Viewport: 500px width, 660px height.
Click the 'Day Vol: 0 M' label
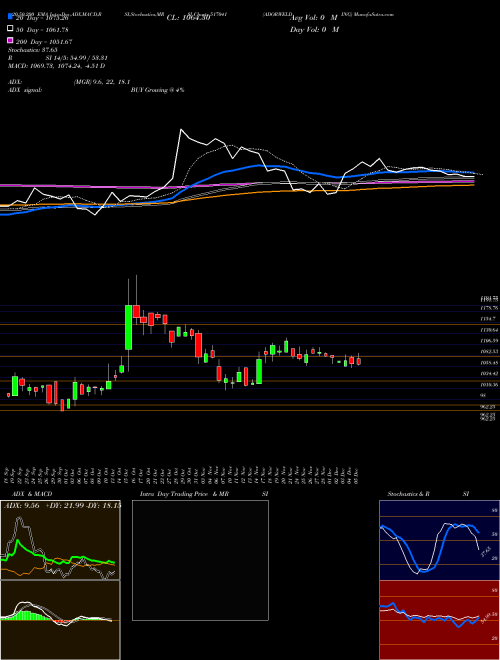(x=314, y=30)
